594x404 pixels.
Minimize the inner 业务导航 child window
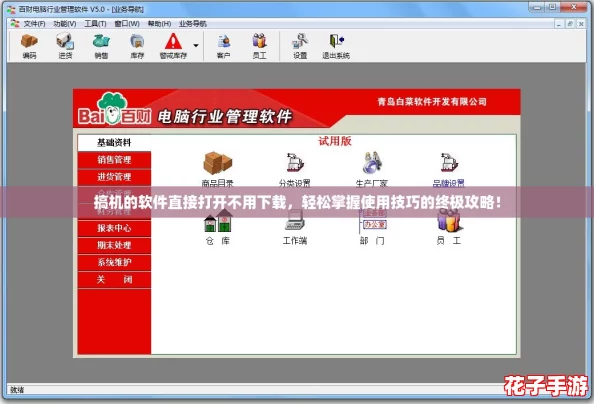(560, 23)
